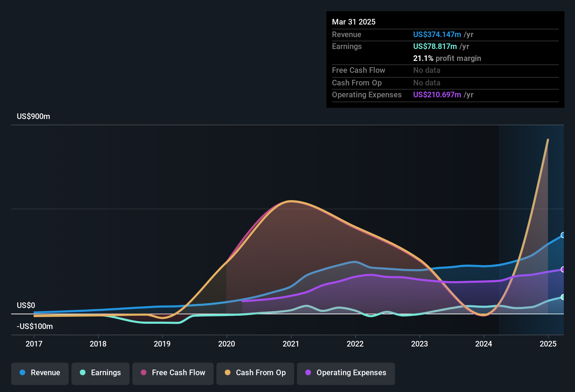Select the Operating Expenses endpoint marker
The height and width of the screenshot is (392, 575).
coord(563,269)
